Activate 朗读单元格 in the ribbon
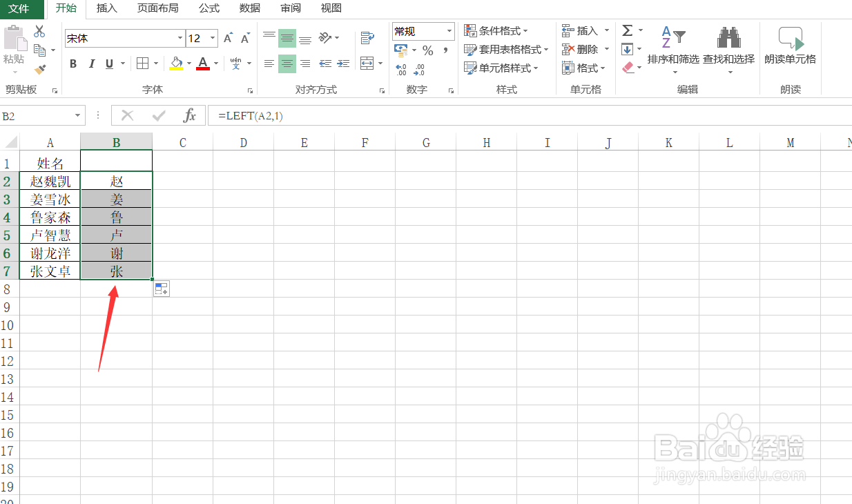 click(x=790, y=48)
